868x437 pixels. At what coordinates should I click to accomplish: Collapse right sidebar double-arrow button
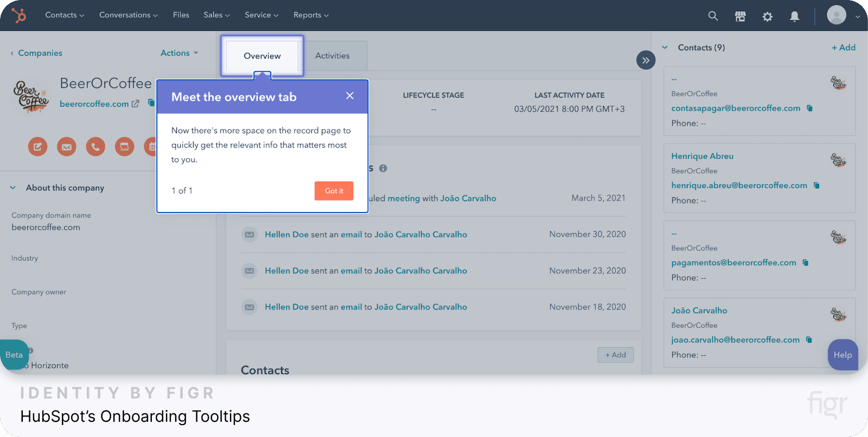(x=646, y=60)
